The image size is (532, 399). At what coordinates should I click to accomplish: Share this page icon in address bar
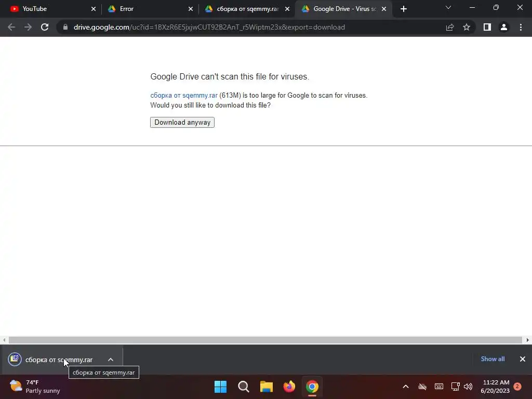450,27
